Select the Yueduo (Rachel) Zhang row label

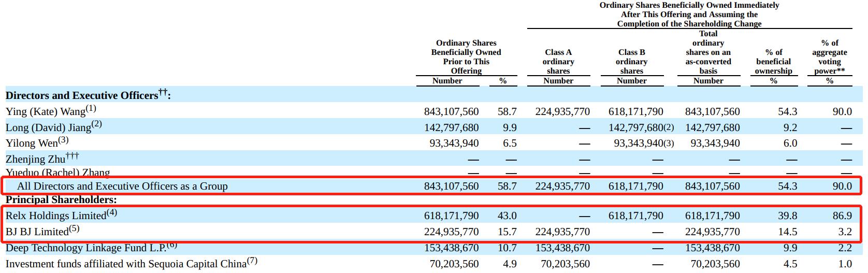[57, 173]
